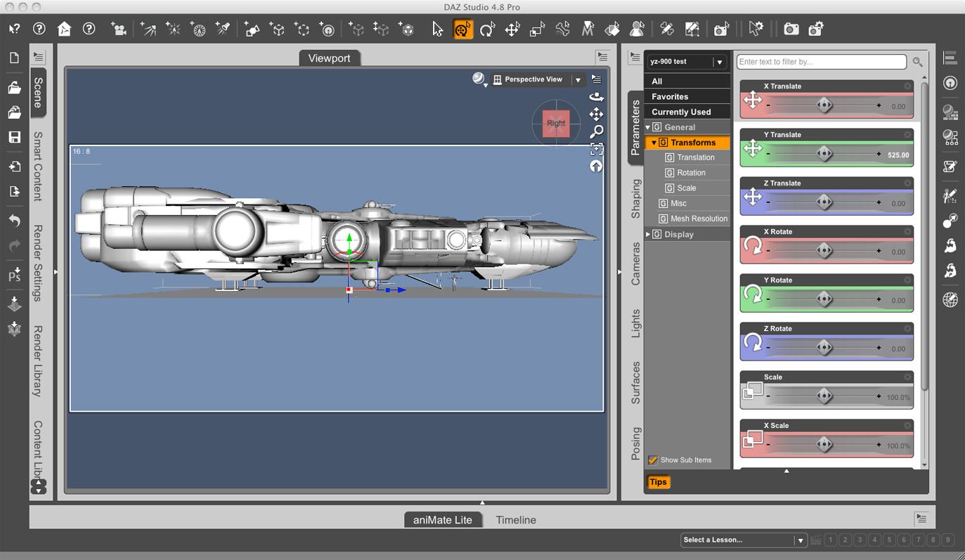Click the viewport zoom magnifier control
The width and height of the screenshot is (965, 560).
(x=596, y=131)
